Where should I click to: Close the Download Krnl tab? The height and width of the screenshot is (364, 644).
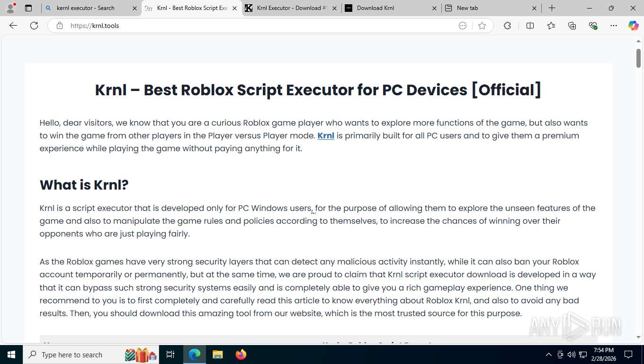(x=435, y=8)
